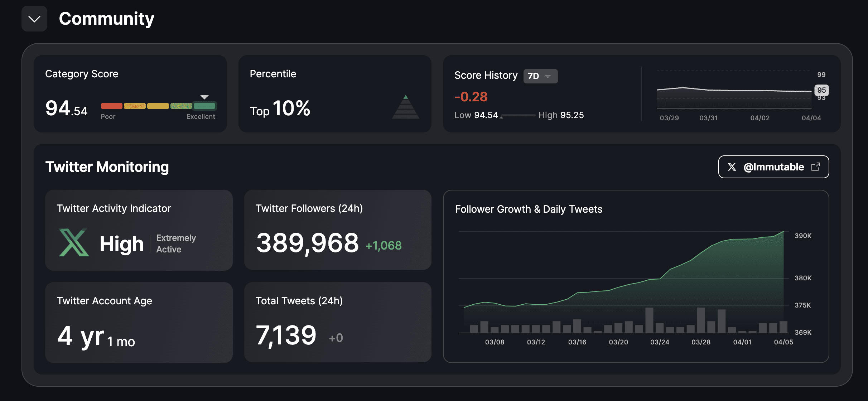Click the 95 score label on history chart
This screenshot has width=868, height=401.
[821, 90]
